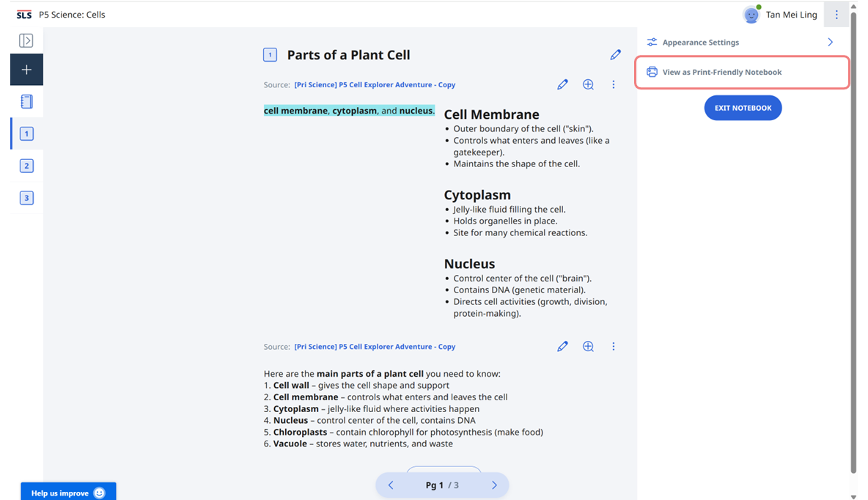
Task: Edit the second source note
Action: point(562,346)
